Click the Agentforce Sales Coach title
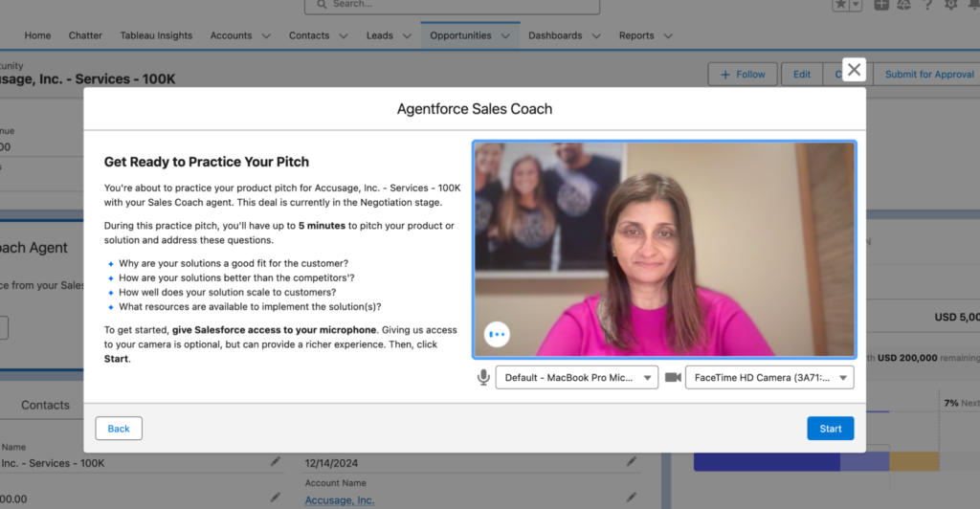The height and width of the screenshot is (509, 980). 475,109
